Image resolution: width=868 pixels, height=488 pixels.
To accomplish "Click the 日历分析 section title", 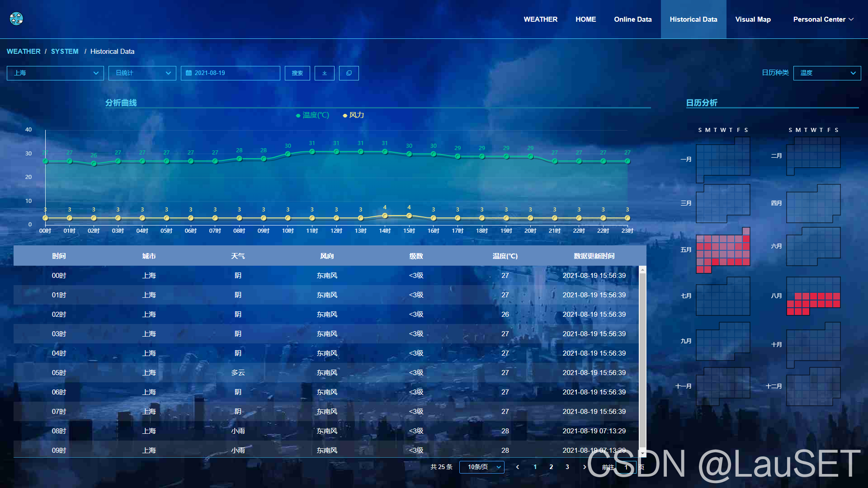I will [702, 103].
